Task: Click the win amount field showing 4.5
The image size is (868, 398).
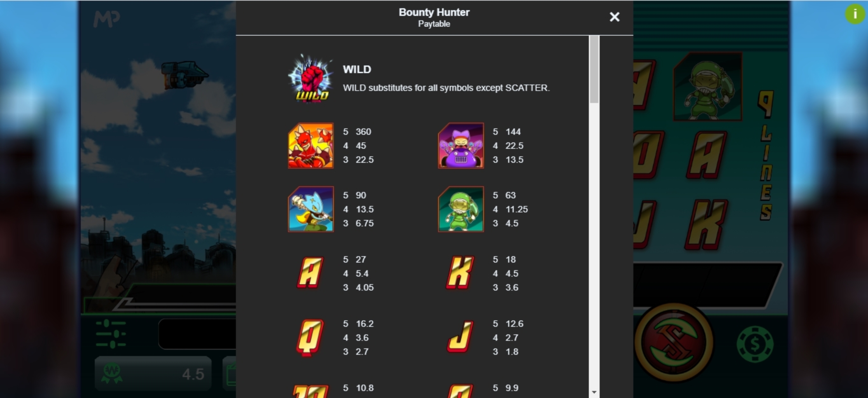Action: click(153, 374)
